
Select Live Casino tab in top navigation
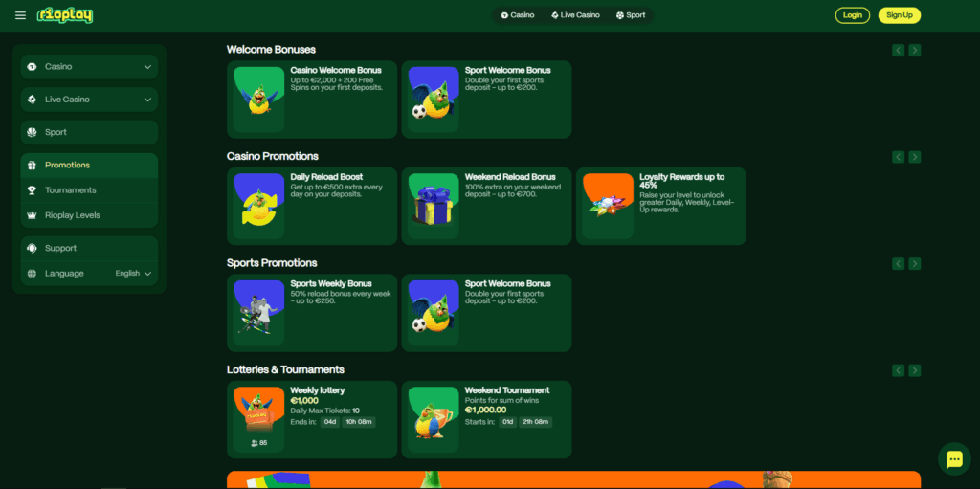tap(575, 15)
